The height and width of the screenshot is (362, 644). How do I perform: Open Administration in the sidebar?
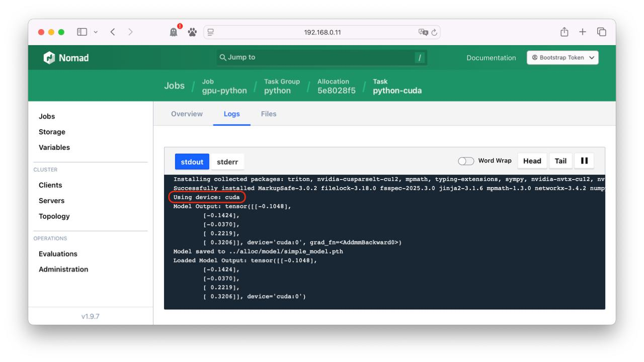63,269
